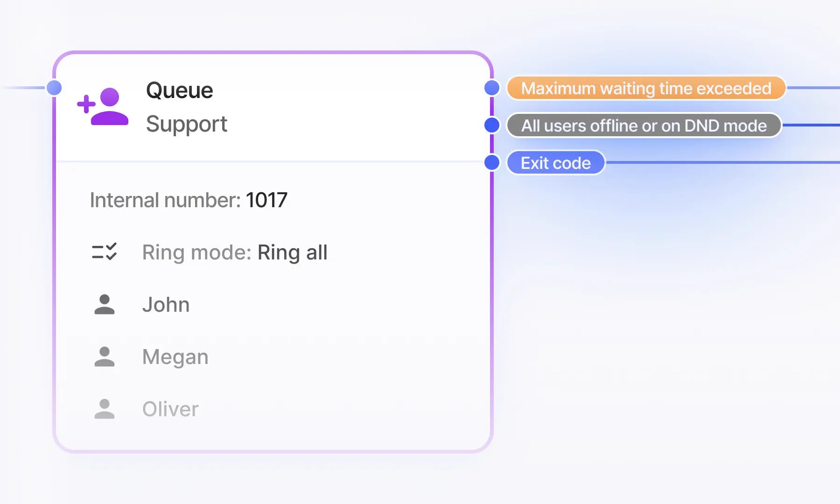Select the user Oliver in the queue
Viewport: 840px width, 504px height.
[170, 409]
